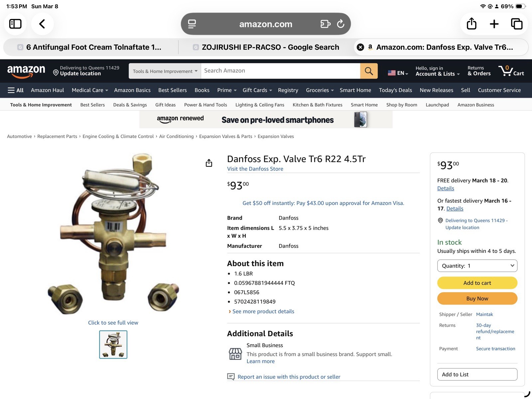This screenshot has height=399, width=532.
Task: Open a new tab with plus icon
Action: click(x=494, y=24)
